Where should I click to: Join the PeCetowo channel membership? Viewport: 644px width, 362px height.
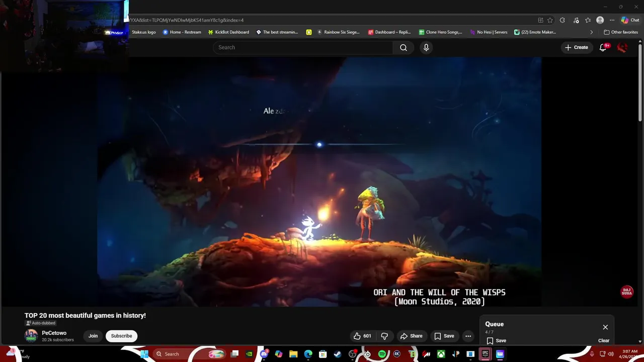click(x=93, y=336)
